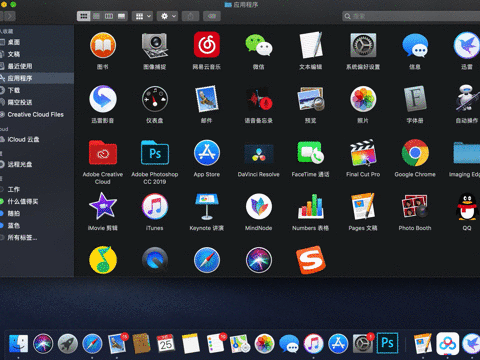The image size is (480, 360).
Task: Go forward in Finder navigation
Action: point(10,16)
